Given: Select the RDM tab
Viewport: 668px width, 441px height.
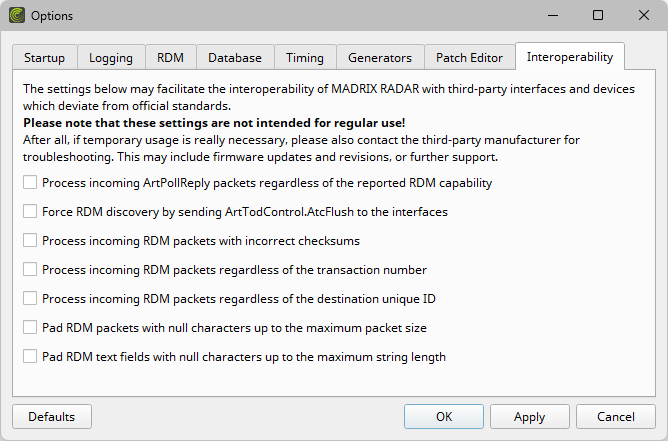Looking at the screenshot, I should (170, 57).
